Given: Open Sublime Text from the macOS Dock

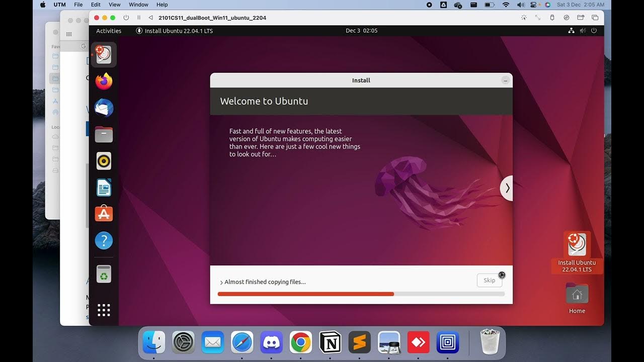Looking at the screenshot, I should (359, 342).
